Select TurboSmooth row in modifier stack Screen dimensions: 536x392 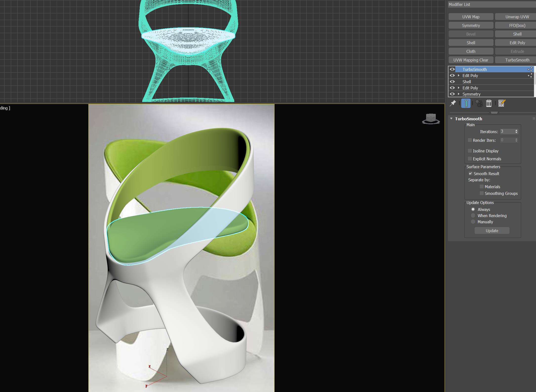[491, 69]
